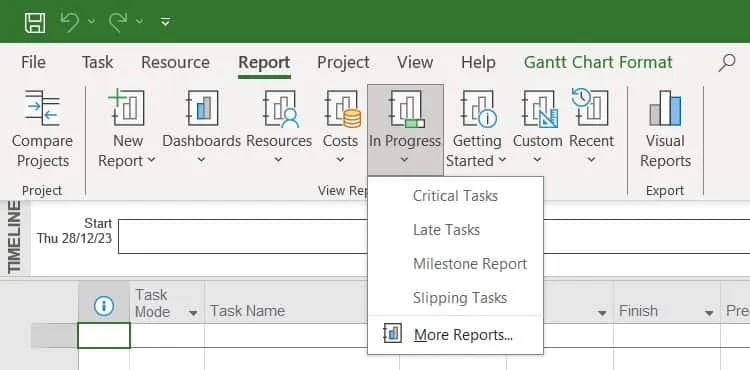Screen dimensions: 750x370
Task: Switch to the Resource ribbon tab
Action: (175, 63)
